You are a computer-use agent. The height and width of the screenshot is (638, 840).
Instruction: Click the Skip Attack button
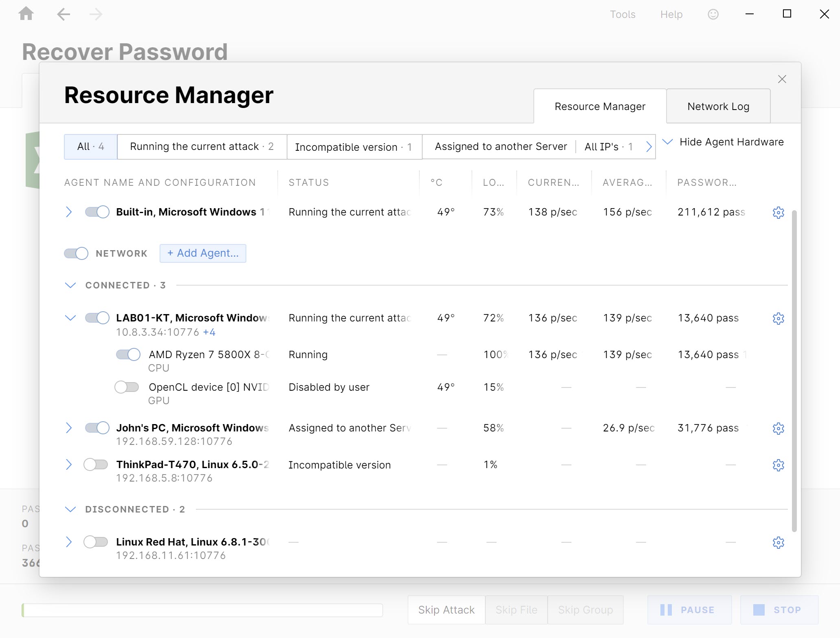(x=446, y=610)
